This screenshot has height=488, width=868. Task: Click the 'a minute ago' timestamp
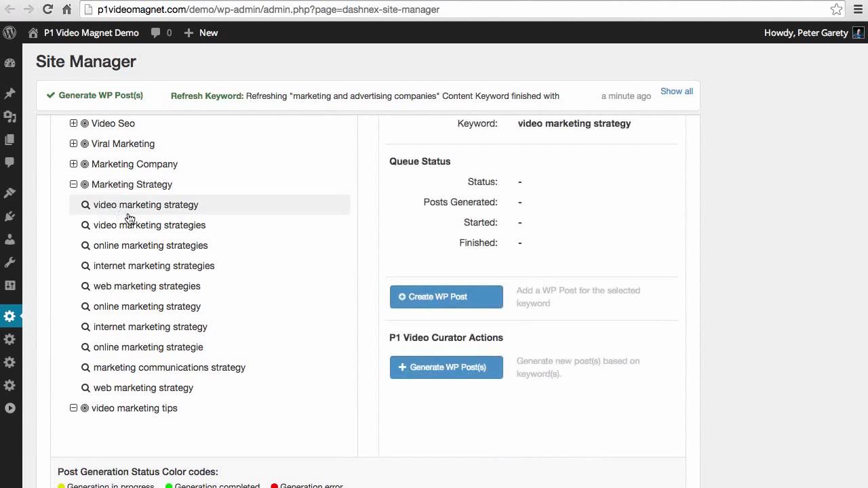tap(626, 96)
